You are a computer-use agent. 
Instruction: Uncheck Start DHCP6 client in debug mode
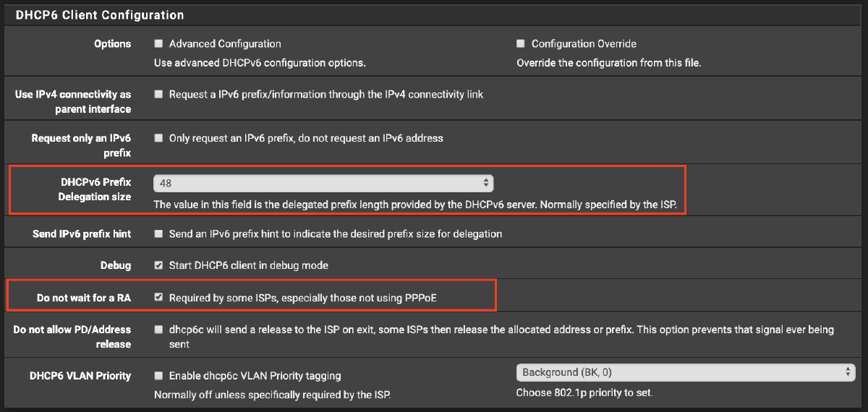158,265
